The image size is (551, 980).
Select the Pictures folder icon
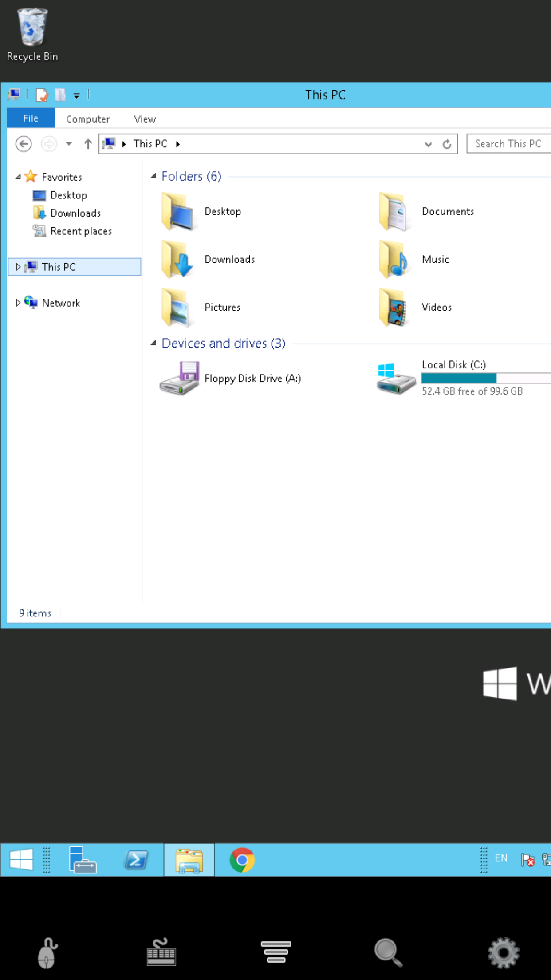click(177, 308)
